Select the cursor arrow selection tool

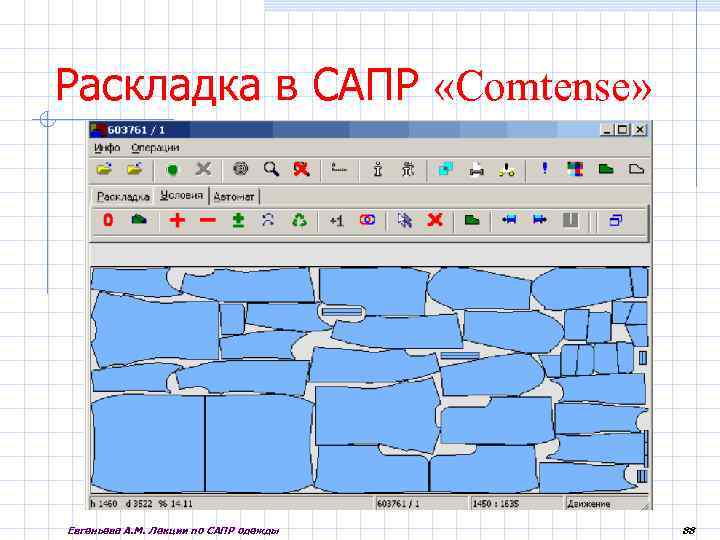(405, 220)
